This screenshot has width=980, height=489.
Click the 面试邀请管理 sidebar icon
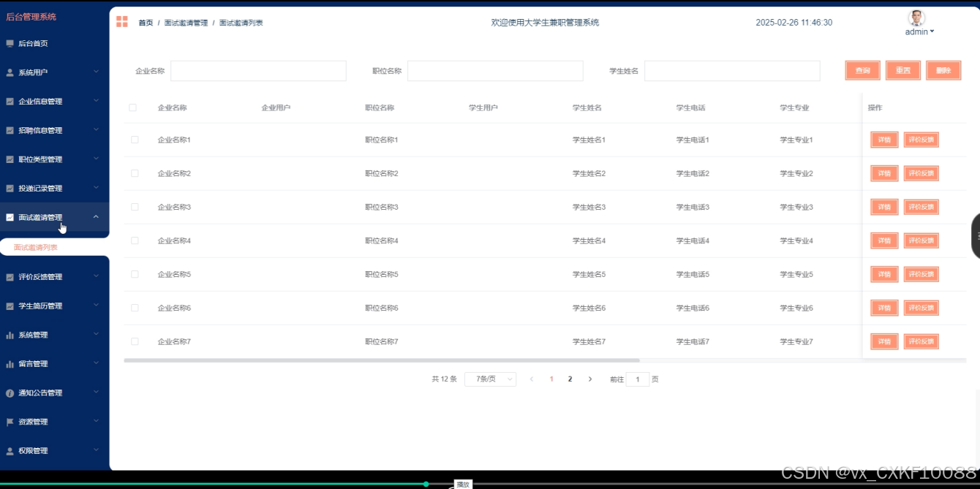(10, 217)
